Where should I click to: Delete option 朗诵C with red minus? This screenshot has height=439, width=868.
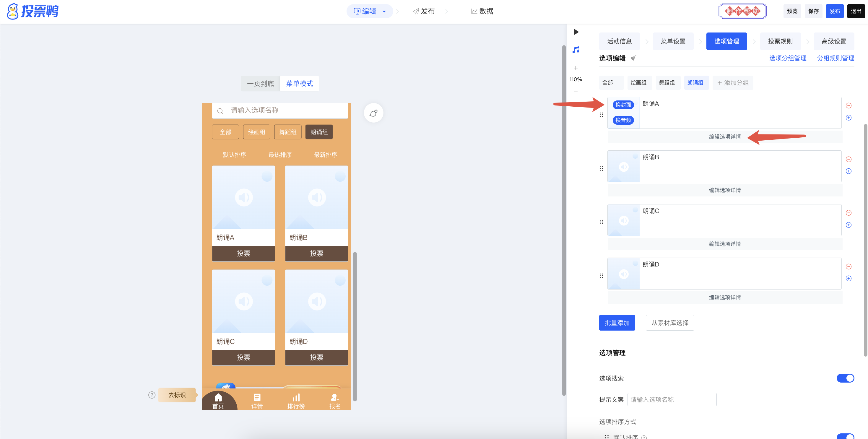tap(849, 213)
